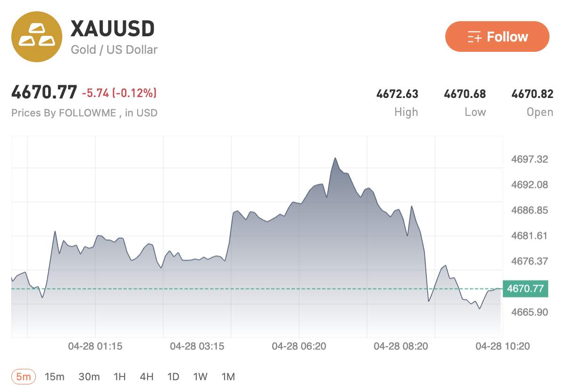The width and height of the screenshot is (566, 392).
Task: Click the Prices By FOLLOWME text
Action: (84, 113)
